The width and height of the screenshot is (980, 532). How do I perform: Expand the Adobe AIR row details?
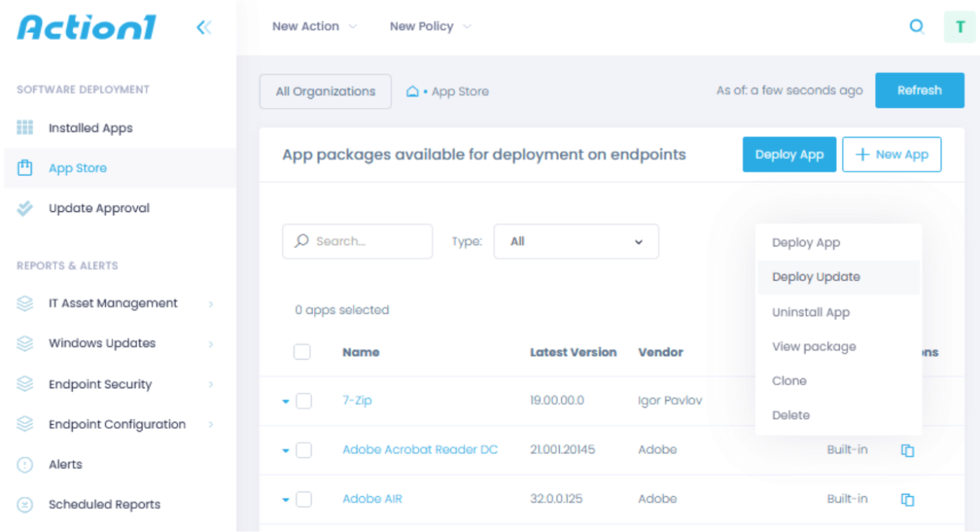pos(285,498)
